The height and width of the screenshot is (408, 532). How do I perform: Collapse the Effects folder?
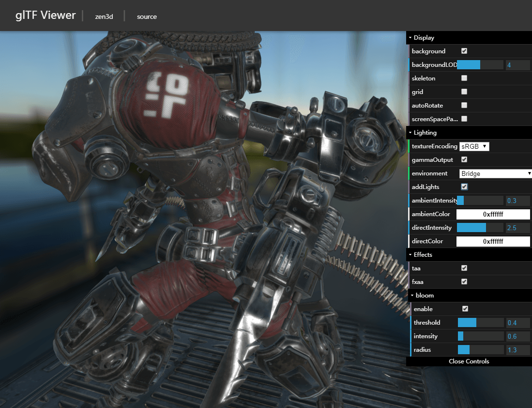(x=469, y=255)
